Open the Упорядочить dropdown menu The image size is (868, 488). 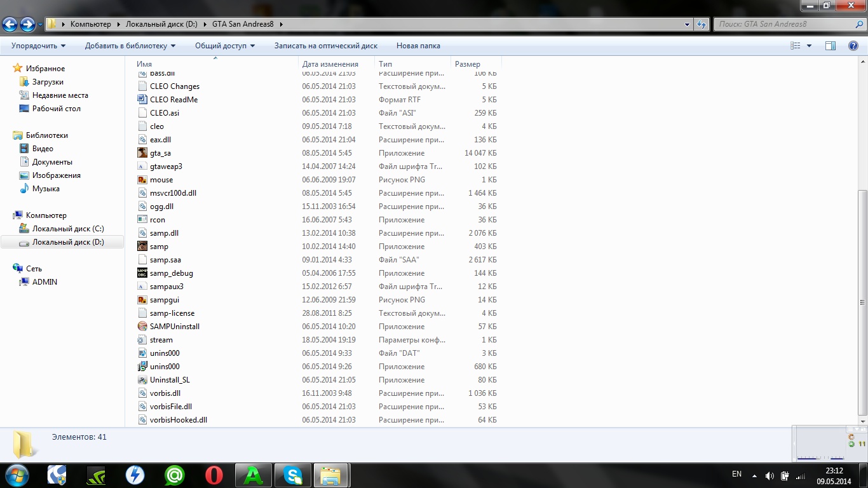[x=38, y=46]
